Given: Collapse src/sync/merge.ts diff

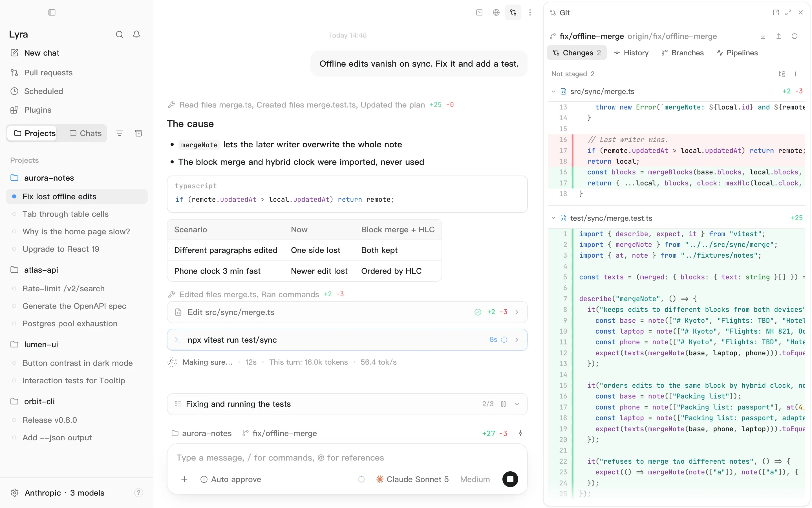Looking at the screenshot, I should click(x=553, y=91).
